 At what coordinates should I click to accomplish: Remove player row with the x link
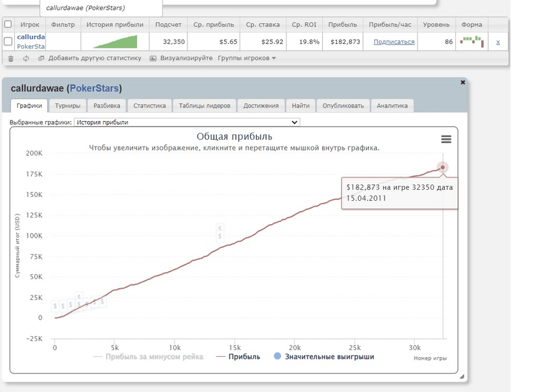tap(497, 42)
